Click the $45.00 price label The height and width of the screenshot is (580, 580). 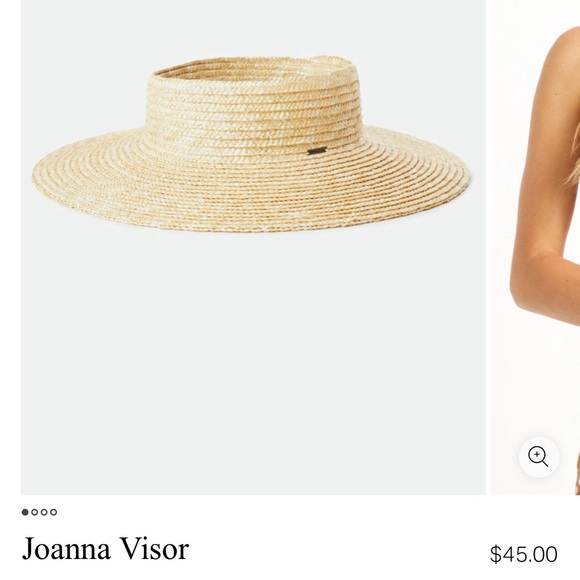point(523,554)
